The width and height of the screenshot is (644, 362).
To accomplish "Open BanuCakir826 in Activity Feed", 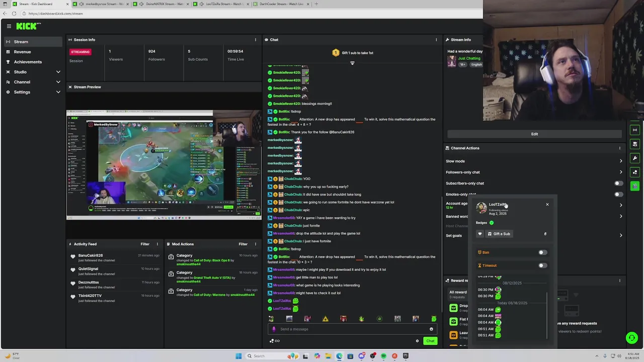I will (91, 255).
